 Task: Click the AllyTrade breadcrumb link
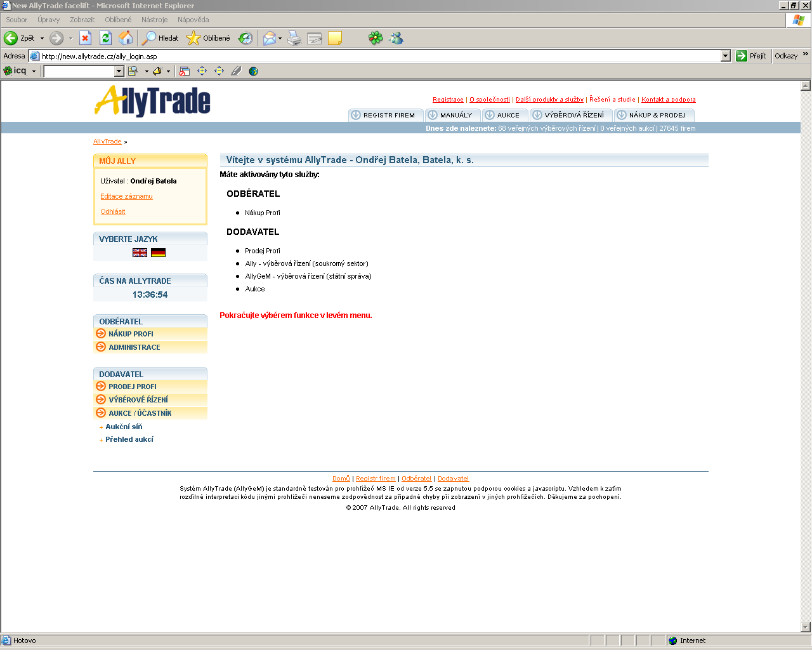[107, 142]
